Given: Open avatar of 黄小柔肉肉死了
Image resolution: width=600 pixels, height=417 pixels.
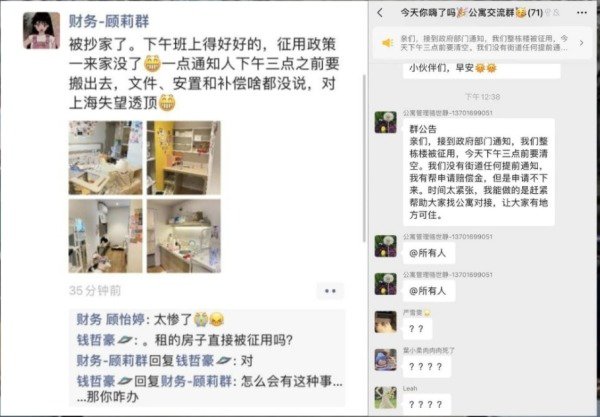Looking at the screenshot, I should [x=386, y=360].
